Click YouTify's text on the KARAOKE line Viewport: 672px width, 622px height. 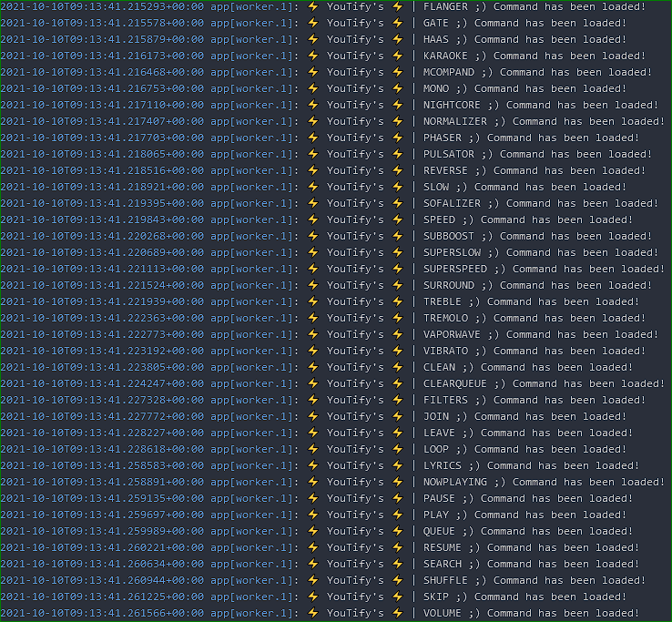pyautogui.click(x=355, y=56)
